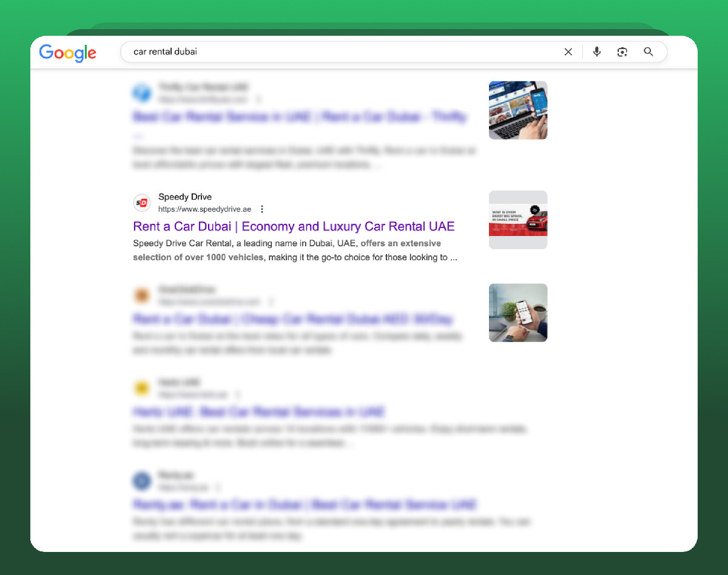Image resolution: width=728 pixels, height=575 pixels.
Task: Click the https://www.speedydrive.ae URL text
Action: 204,209
